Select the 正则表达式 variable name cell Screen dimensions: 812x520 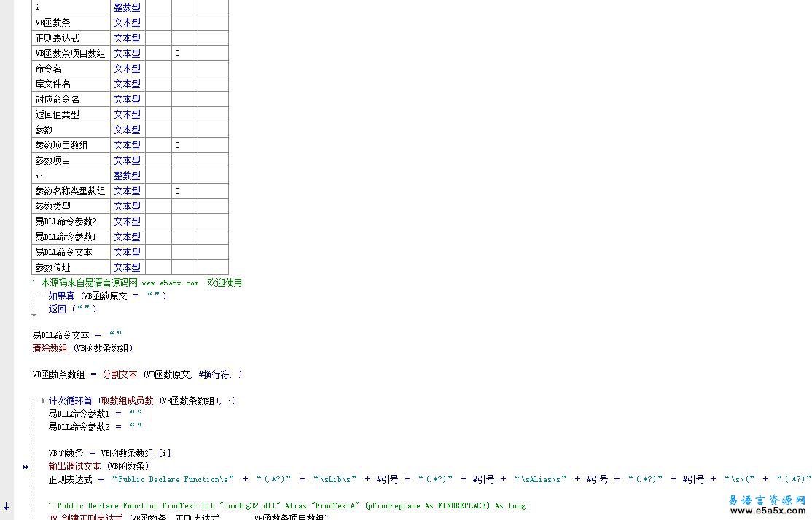point(71,38)
